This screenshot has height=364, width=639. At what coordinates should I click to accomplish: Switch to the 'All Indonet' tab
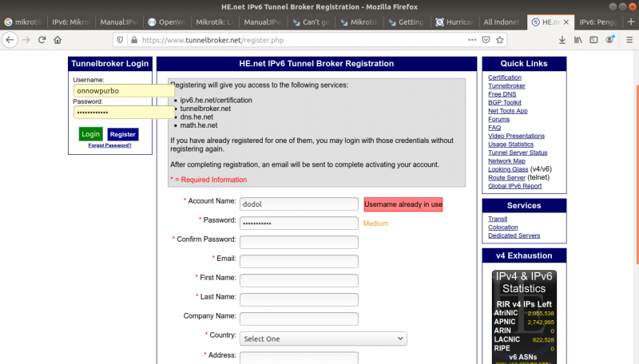[502, 22]
